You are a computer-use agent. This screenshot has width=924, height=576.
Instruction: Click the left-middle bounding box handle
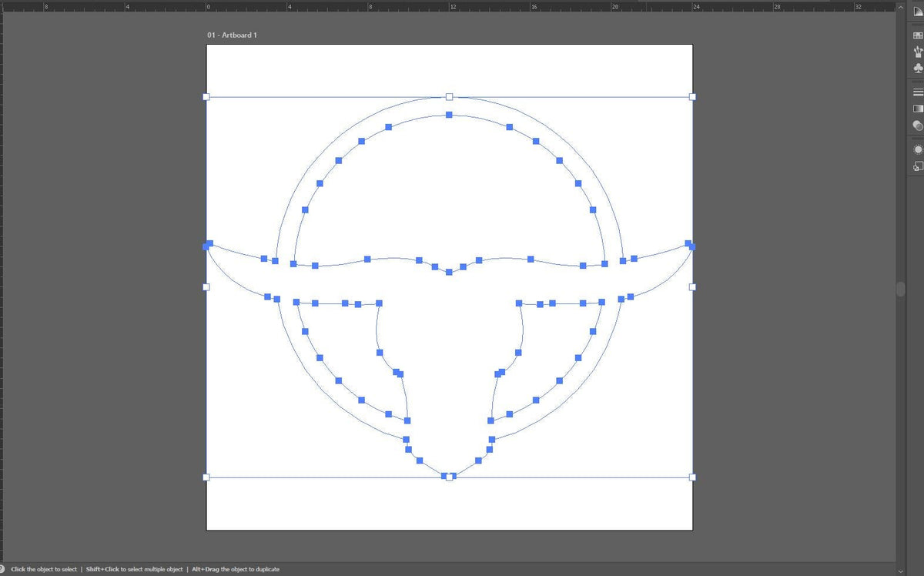point(206,287)
